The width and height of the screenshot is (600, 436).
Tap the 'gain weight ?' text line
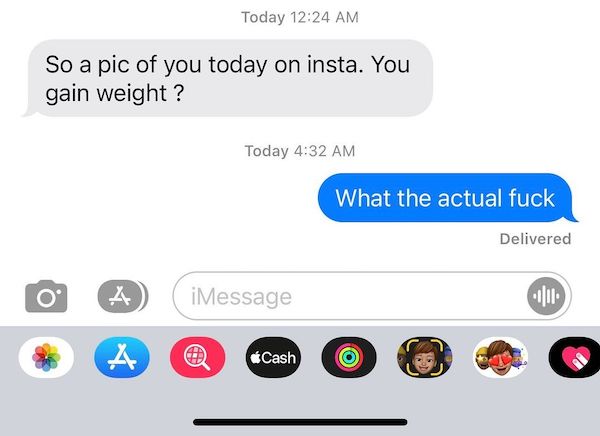[115, 93]
